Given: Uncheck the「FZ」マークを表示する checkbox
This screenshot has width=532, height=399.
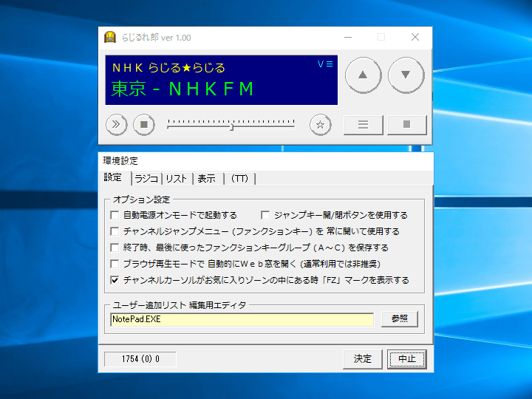Looking at the screenshot, I should [x=115, y=280].
